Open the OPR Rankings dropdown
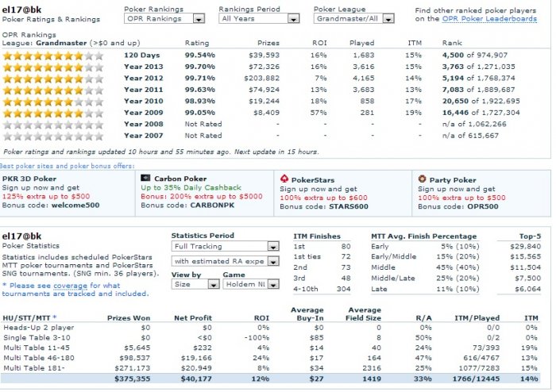Image resolution: width=556 pixels, height=392 pixels. [164, 18]
